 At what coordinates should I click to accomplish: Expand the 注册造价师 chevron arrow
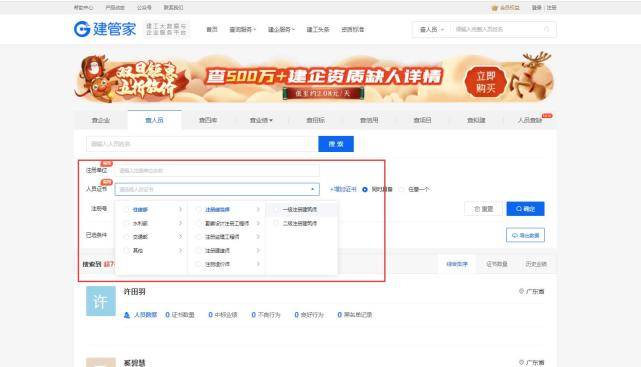coord(258,264)
